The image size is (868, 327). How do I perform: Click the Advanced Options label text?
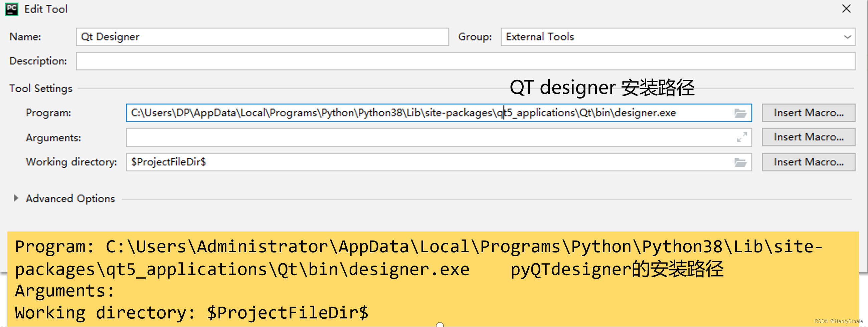click(x=70, y=198)
